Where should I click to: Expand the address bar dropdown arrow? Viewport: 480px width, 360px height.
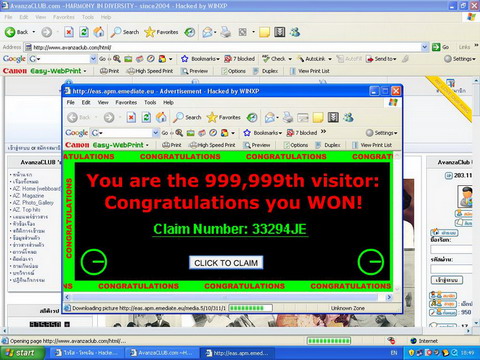tap(424, 47)
